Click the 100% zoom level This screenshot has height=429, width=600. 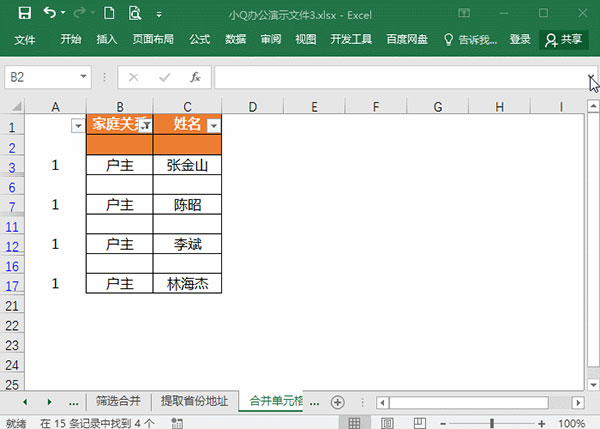571,423
